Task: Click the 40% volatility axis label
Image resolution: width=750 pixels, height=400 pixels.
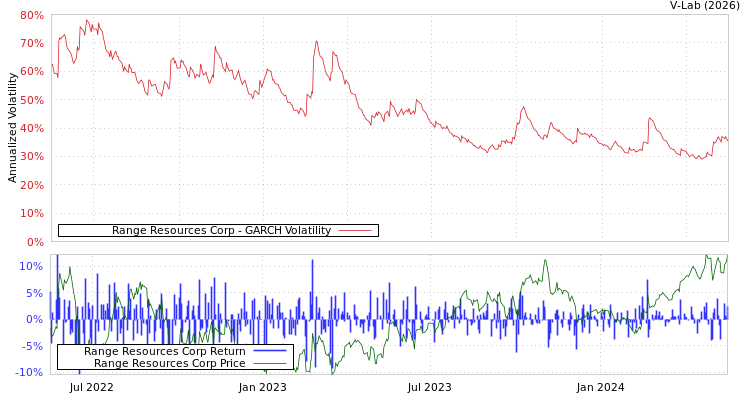Action: pos(31,129)
